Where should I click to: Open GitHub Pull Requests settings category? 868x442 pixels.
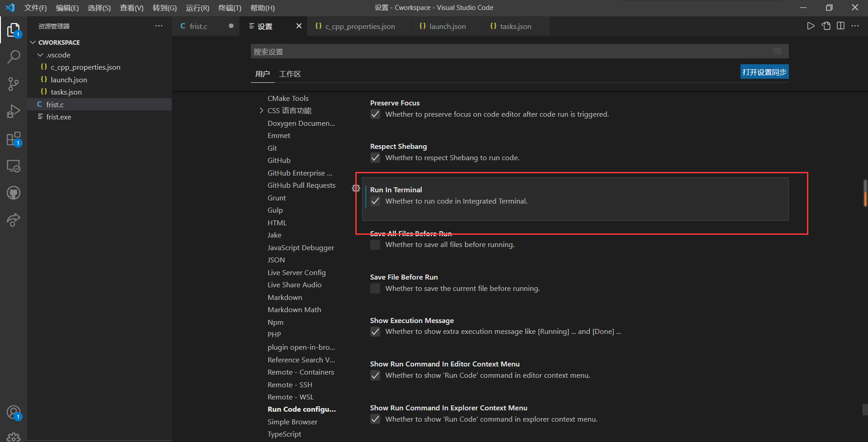tap(302, 185)
